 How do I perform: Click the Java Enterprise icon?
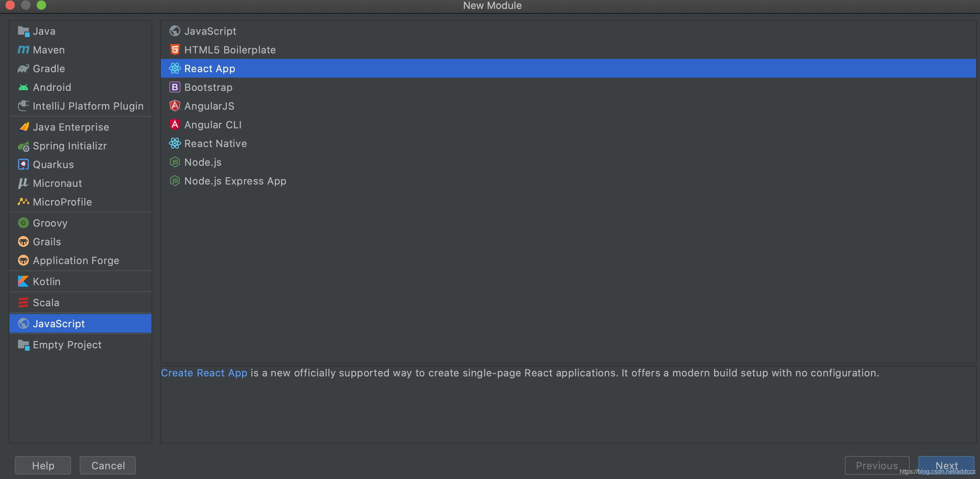[23, 127]
